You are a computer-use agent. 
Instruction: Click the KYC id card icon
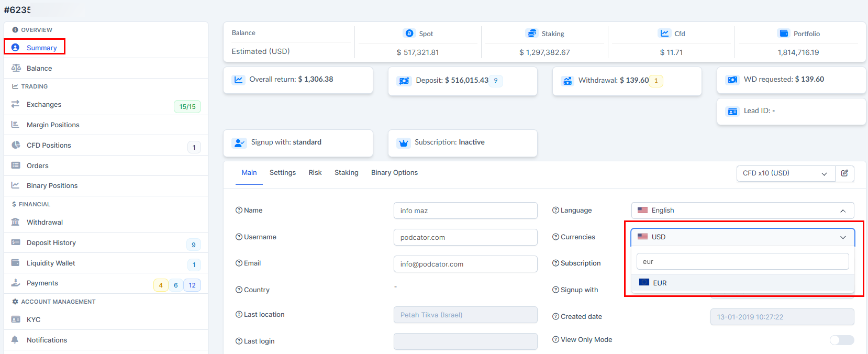[16, 319]
